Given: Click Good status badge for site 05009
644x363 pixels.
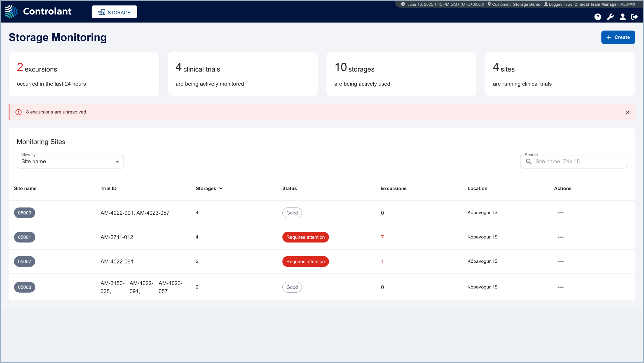Looking at the screenshot, I should click(x=292, y=213).
